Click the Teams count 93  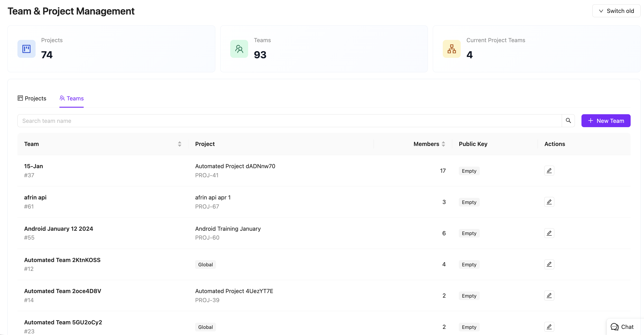260,55
